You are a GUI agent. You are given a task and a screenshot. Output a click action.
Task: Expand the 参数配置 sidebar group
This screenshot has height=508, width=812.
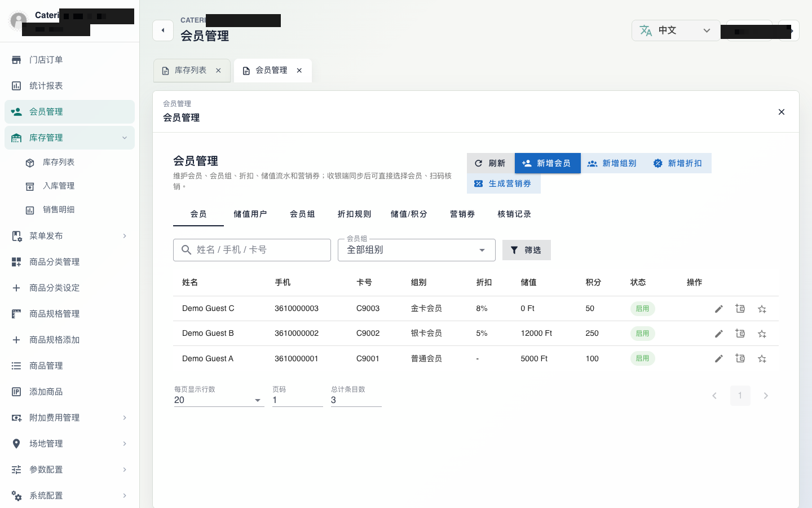click(x=69, y=470)
